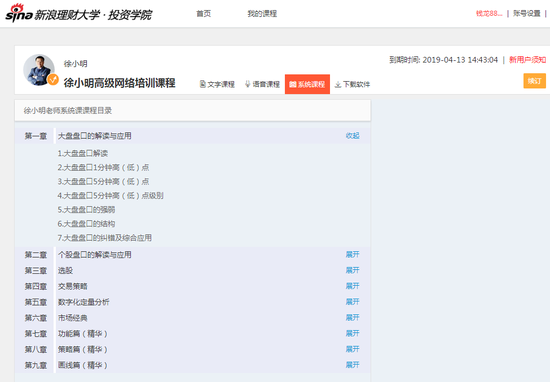This screenshot has height=382, width=550.
Task: Collapse chapter one with 收起
Action: [353, 136]
